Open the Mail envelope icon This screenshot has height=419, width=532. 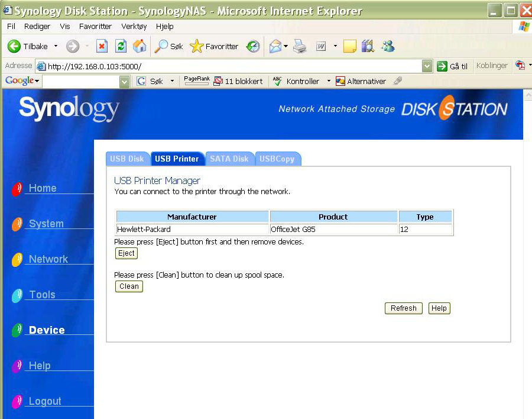(275, 46)
